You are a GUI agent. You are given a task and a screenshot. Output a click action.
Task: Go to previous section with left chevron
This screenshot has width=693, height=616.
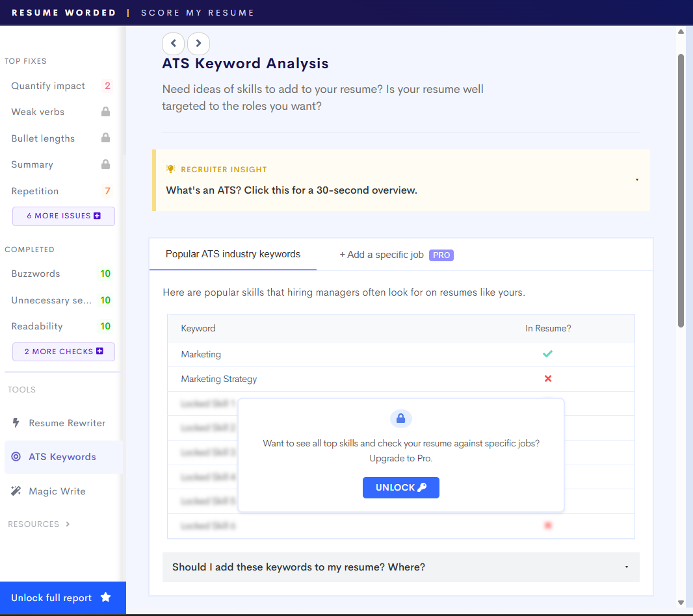pos(173,44)
